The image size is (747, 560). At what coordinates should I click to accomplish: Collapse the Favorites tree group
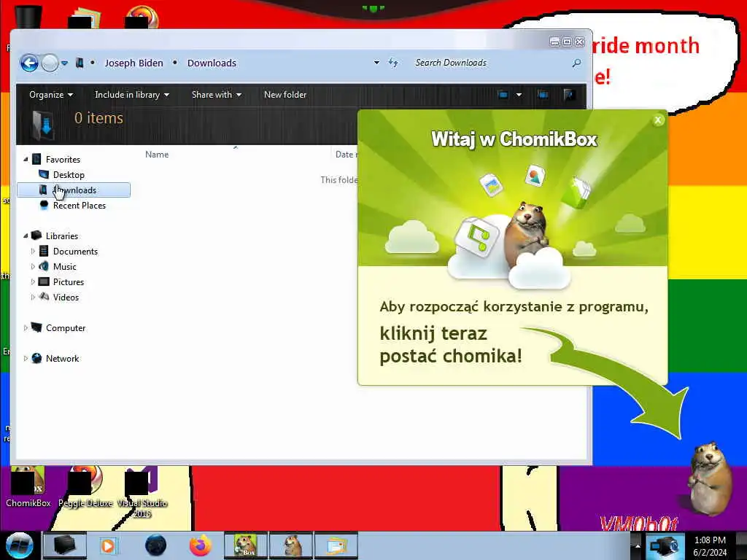point(26,160)
